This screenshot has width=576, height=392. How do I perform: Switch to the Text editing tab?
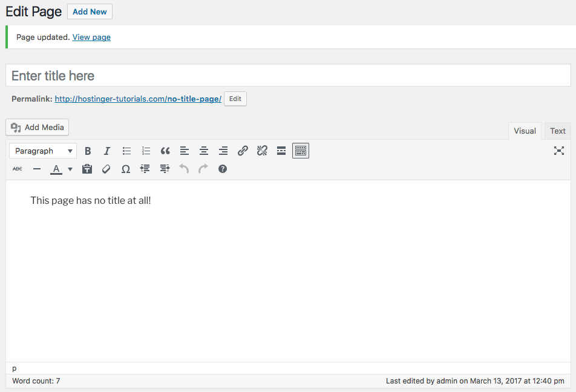557,131
